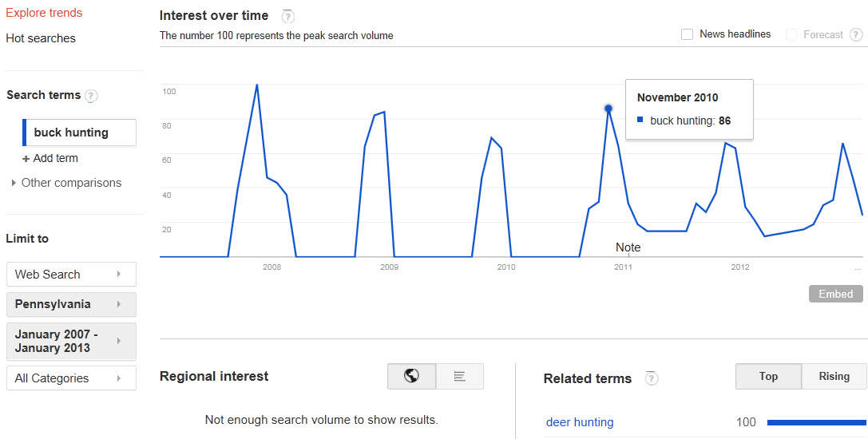Screen dimensions: 868x439
Task: Select Top tab in Related terms
Action: tap(768, 377)
